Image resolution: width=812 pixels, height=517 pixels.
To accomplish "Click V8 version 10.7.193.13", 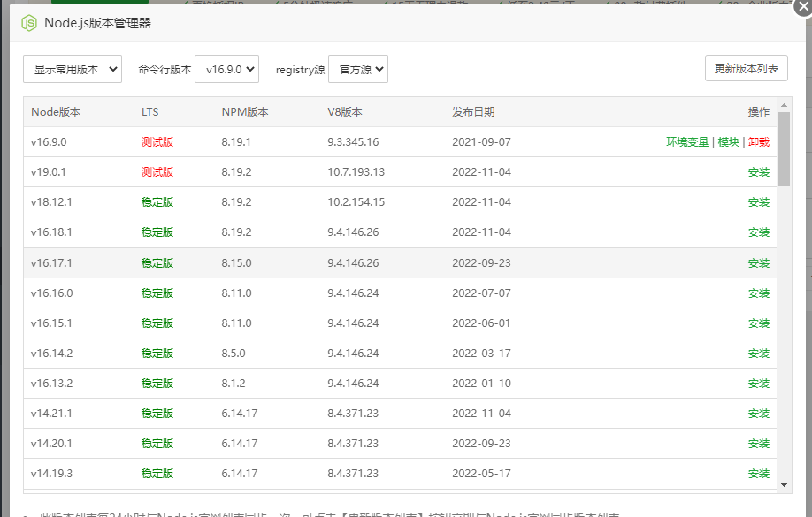I will 356,171.
